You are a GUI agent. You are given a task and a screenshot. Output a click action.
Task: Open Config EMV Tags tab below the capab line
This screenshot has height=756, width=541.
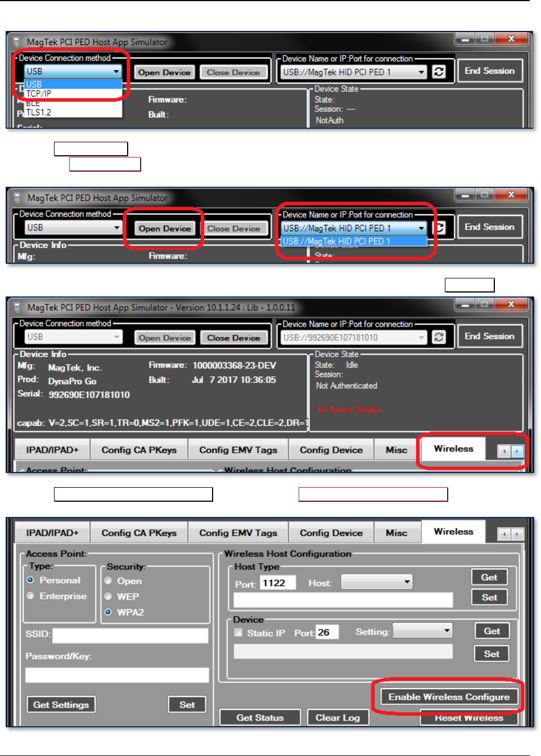pyautogui.click(x=238, y=450)
